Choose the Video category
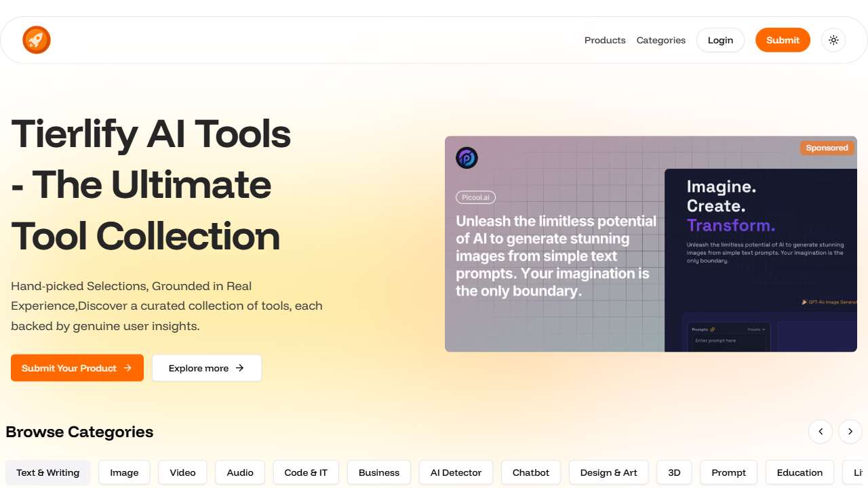The image size is (868, 488). tap(182, 472)
